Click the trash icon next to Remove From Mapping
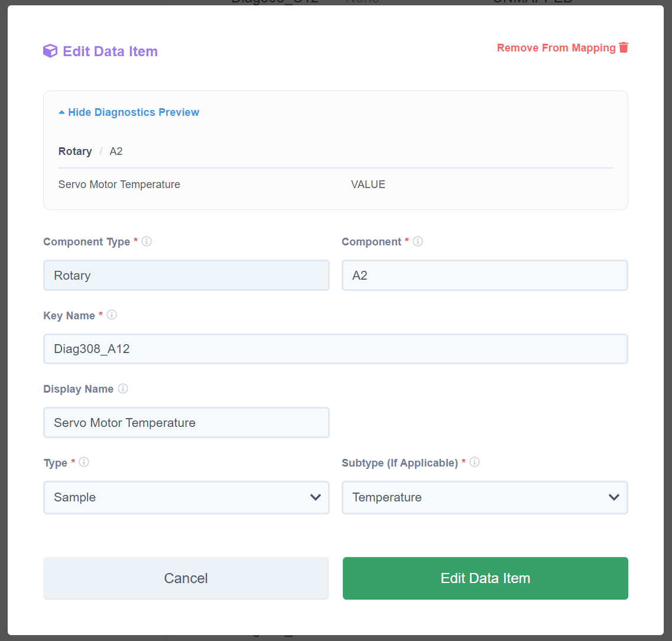Image resolution: width=672 pixels, height=641 pixels. click(624, 48)
